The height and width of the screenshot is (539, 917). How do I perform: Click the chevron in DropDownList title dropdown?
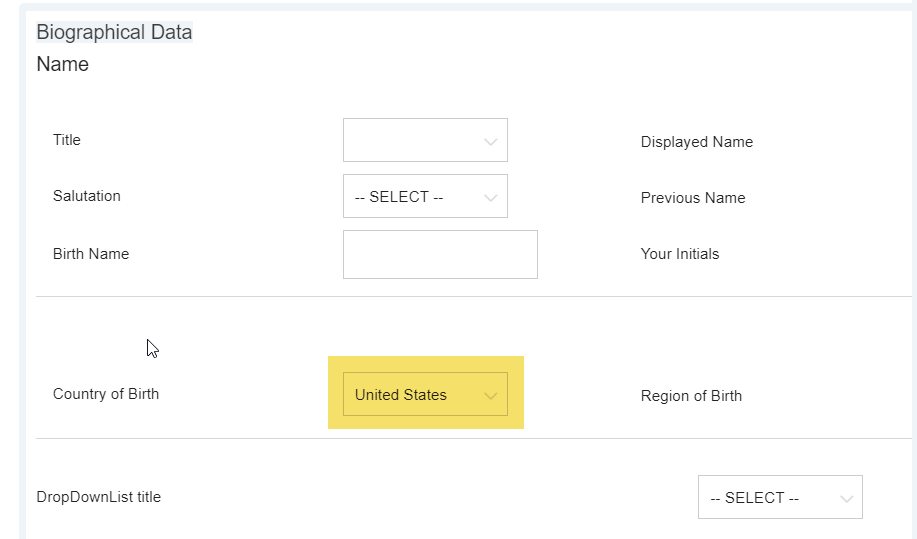(x=846, y=499)
